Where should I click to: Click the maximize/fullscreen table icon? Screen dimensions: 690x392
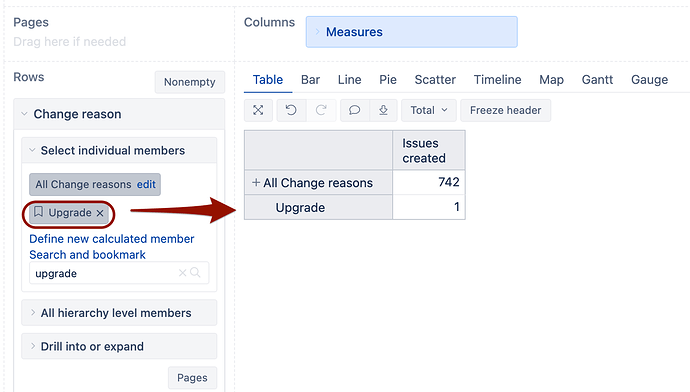tap(258, 110)
